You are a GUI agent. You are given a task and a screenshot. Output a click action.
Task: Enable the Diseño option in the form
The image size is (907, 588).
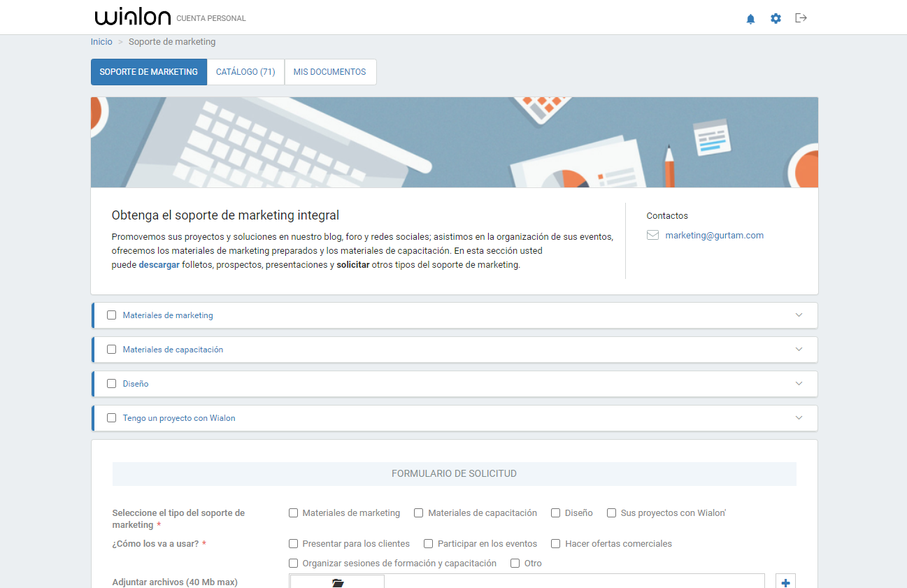[555, 512]
